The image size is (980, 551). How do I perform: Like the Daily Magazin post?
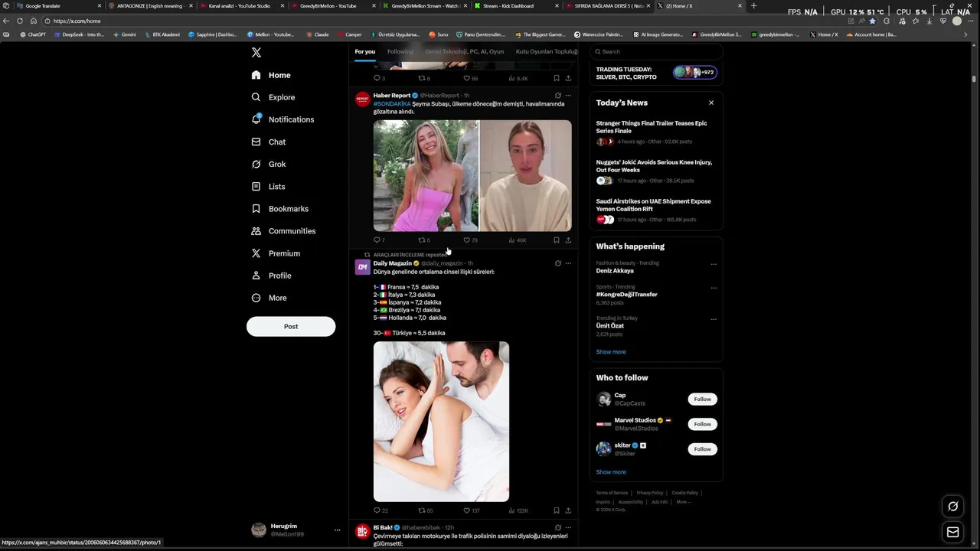coord(471,510)
